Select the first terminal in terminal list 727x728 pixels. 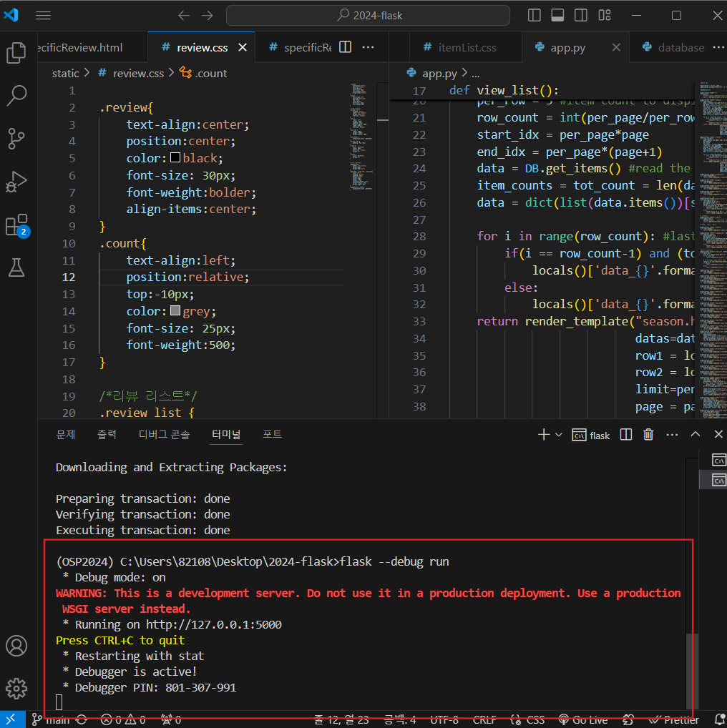718,460
